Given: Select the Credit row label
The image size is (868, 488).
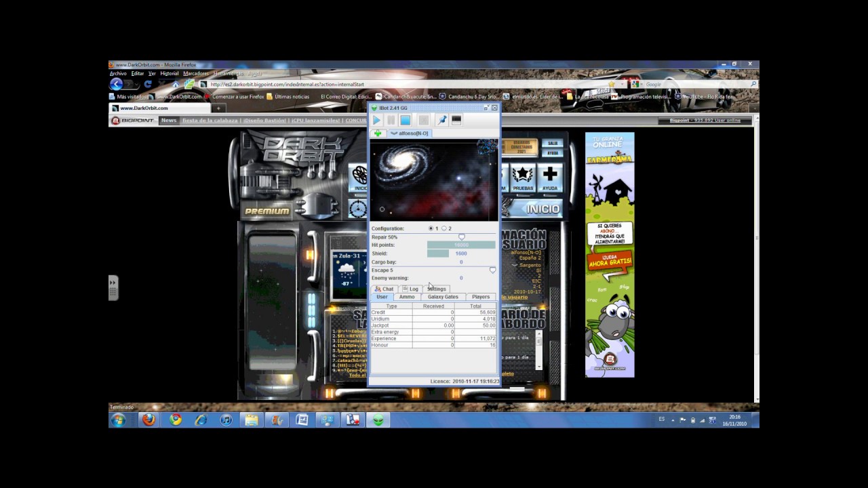Looking at the screenshot, I should pyautogui.click(x=379, y=312).
